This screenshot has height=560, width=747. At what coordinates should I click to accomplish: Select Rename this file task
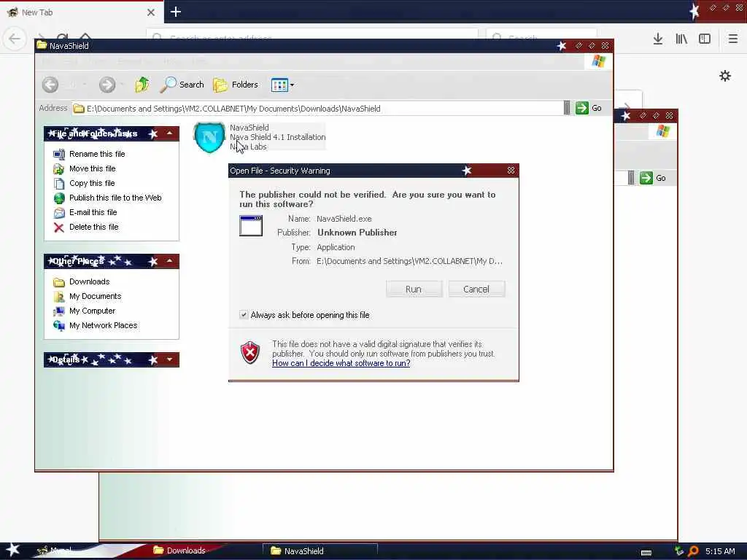(97, 154)
